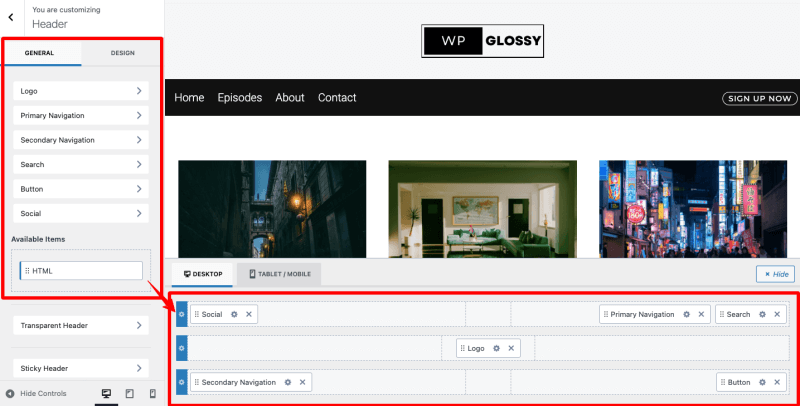Expand the Button section

pos(81,189)
